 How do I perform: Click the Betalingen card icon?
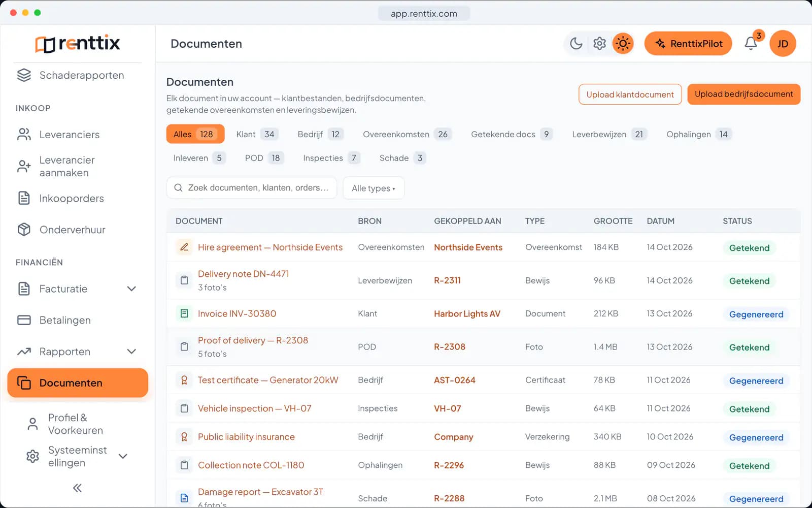(24, 320)
